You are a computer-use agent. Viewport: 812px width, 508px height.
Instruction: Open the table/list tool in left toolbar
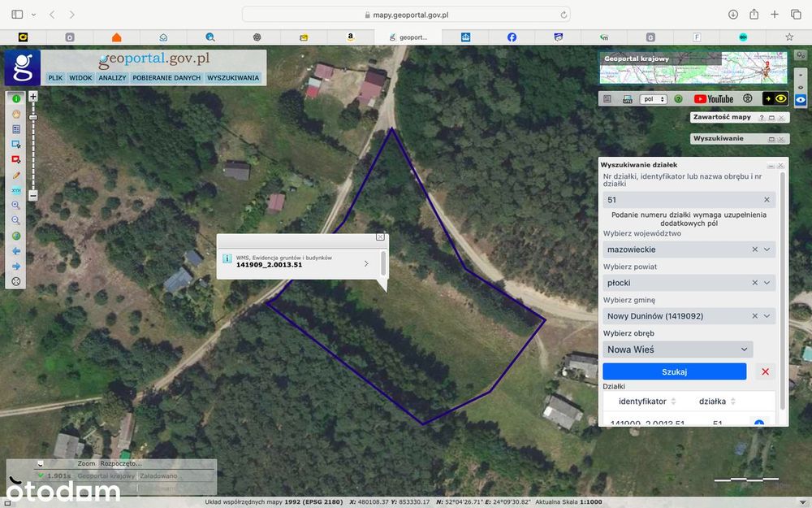[16, 129]
